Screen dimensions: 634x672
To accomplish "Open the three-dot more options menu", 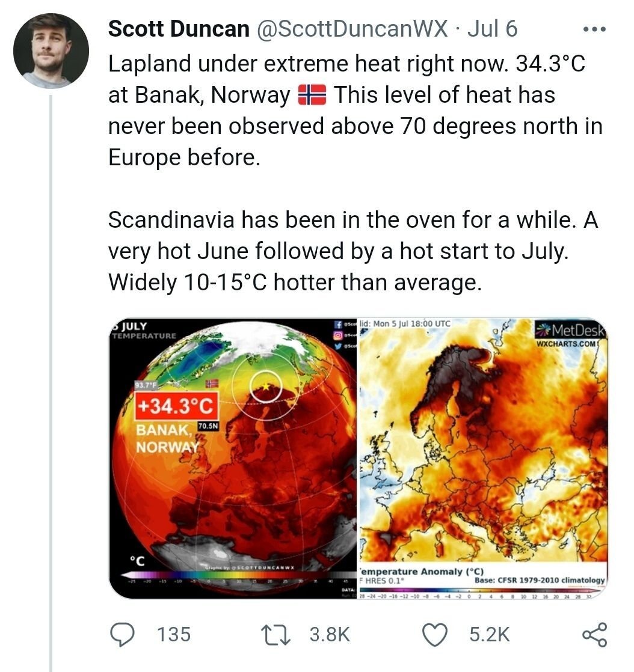I will 595,29.
